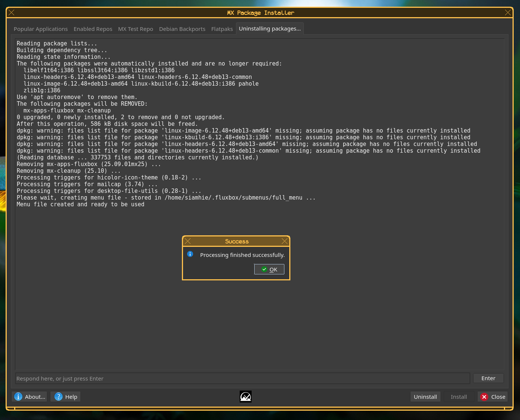Click the "Use 'apt autoremove' to remove them." line
The image size is (520, 420).
pos(77,97)
